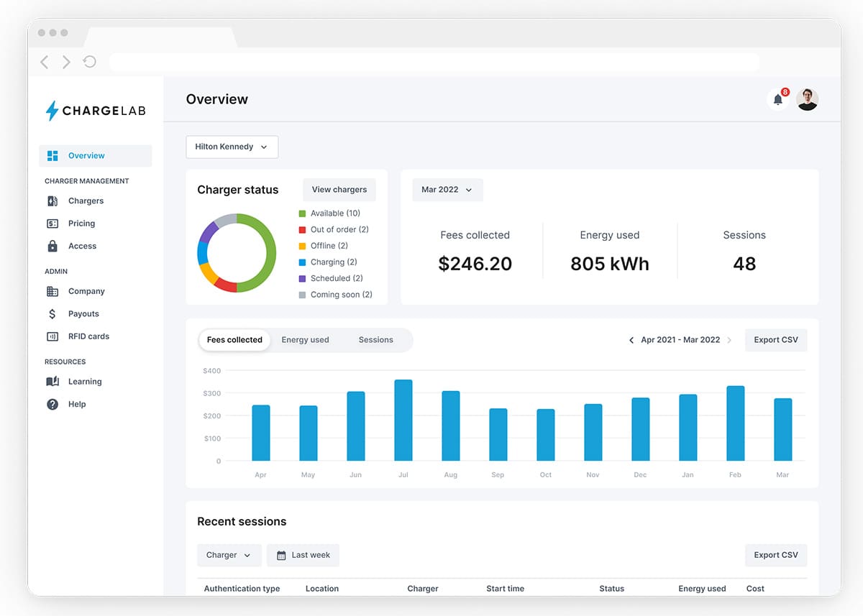Open the Company building icon
The height and width of the screenshot is (616, 863).
pos(52,291)
